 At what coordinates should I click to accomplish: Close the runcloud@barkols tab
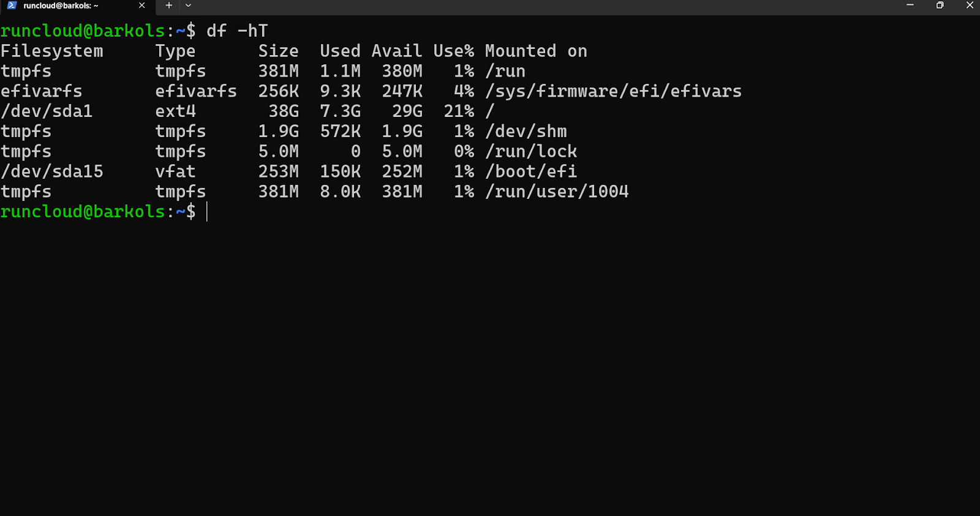pyautogui.click(x=142, y=6)
